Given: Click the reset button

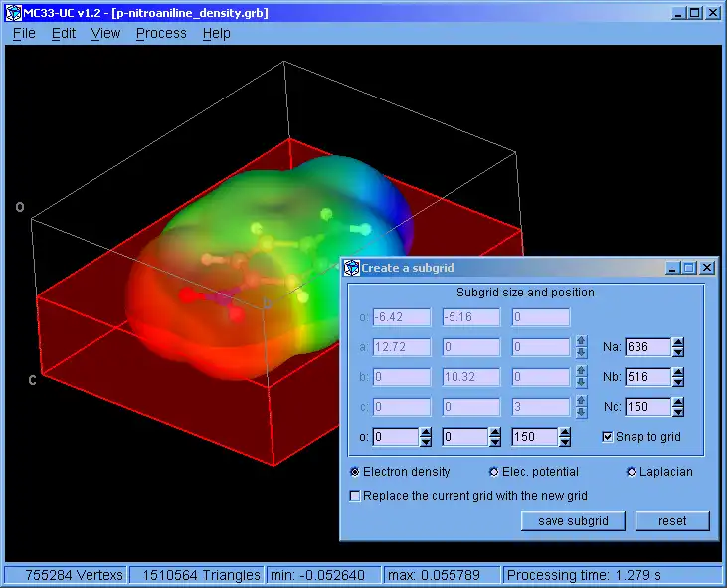Looking at the screenshot, I should point(672,521).
